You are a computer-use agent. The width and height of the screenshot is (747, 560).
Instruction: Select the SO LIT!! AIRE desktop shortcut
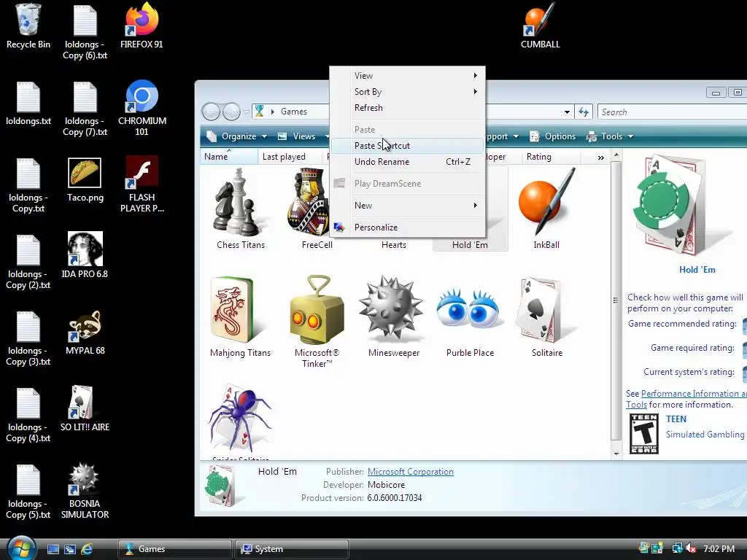(x=85, y=408)
